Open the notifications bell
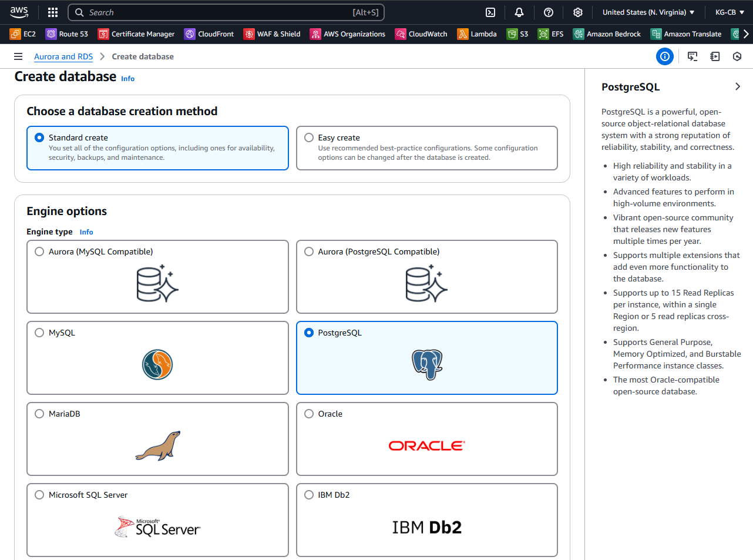The image size is (753, 560). pyautogui.click(x=519, y=12)
